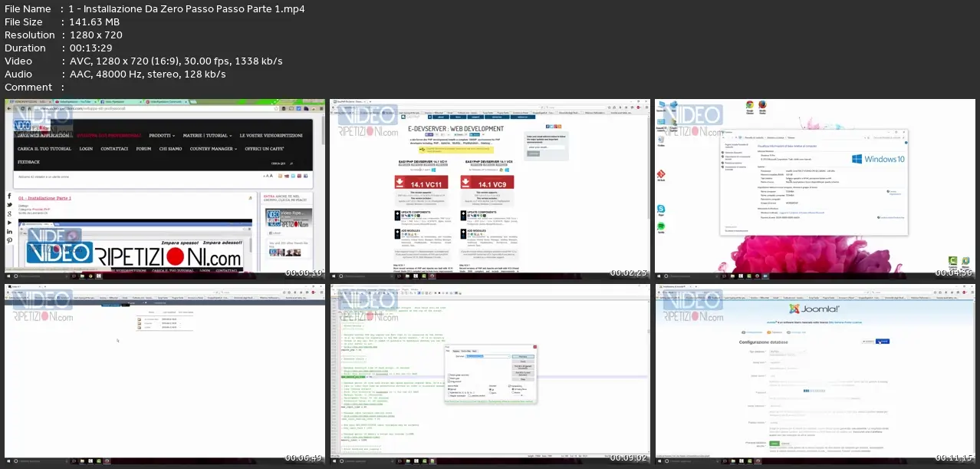980x469 pixels.
Task: Open FORUM menu item
Action: (x=143, y=149)
